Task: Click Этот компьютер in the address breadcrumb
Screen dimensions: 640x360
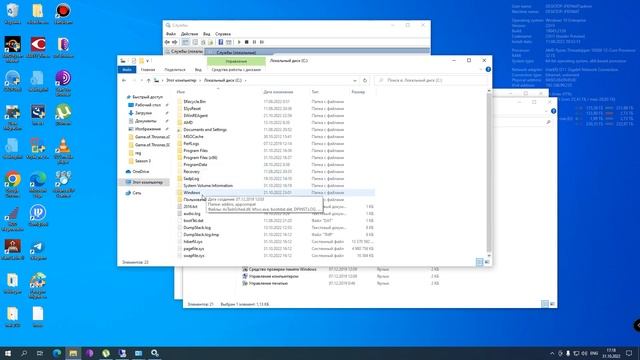Action: coord(181,80)
